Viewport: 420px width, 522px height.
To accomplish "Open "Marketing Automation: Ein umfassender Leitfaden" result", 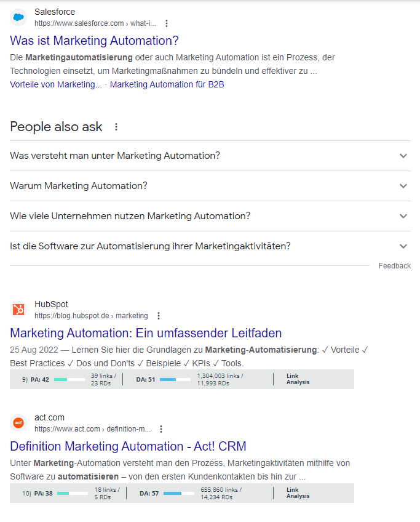I will 146,333.
